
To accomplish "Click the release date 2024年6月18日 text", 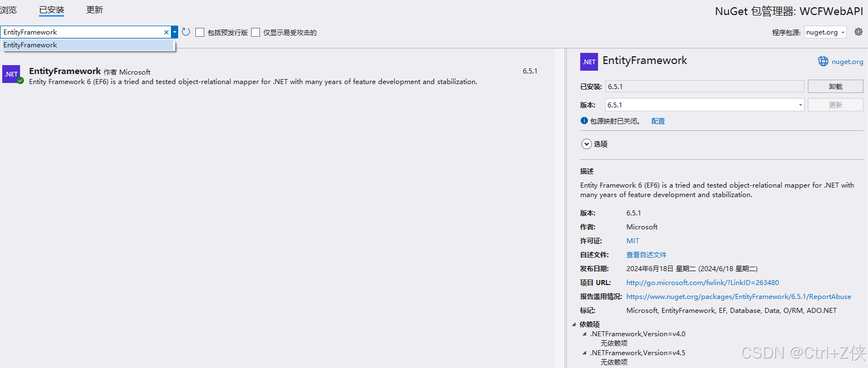I will click(x=692, y=269).
